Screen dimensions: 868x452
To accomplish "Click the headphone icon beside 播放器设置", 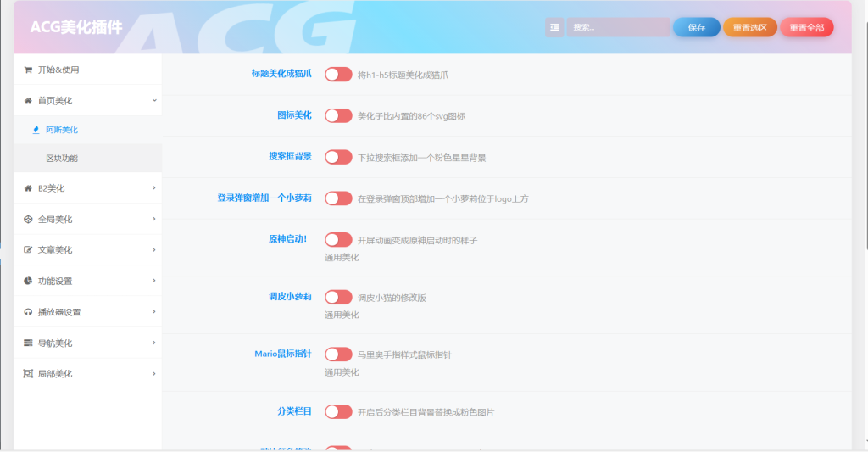I will pos(28,312).
